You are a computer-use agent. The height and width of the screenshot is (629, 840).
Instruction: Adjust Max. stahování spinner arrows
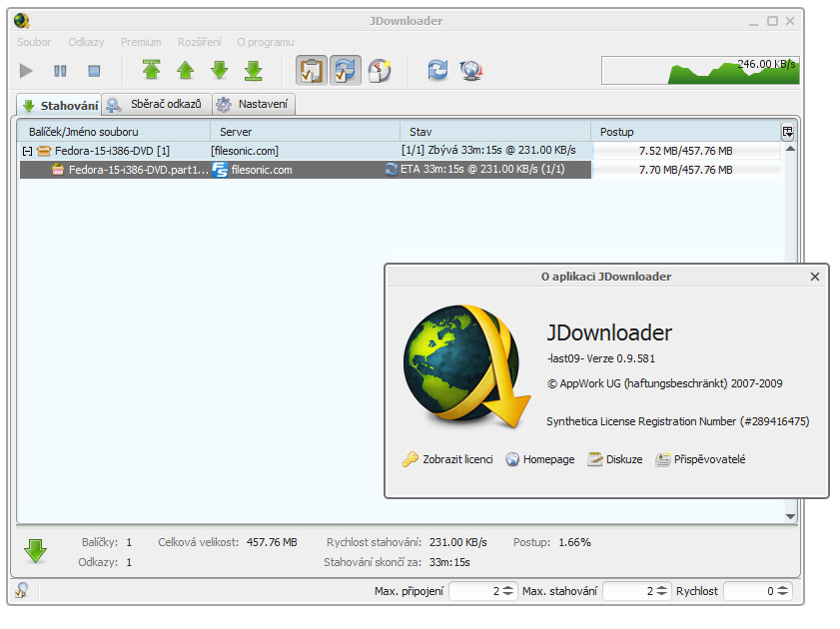tap(662, 591)
